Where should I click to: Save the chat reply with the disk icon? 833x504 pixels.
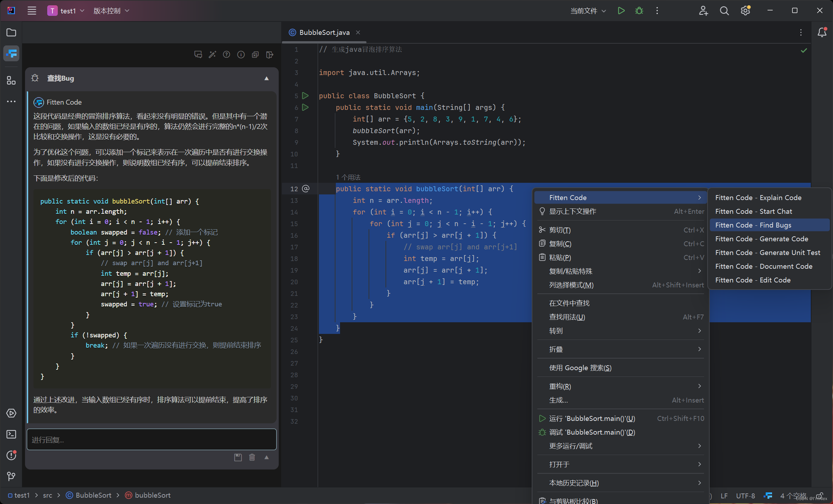pyautogui.click(x=237, y=457)
